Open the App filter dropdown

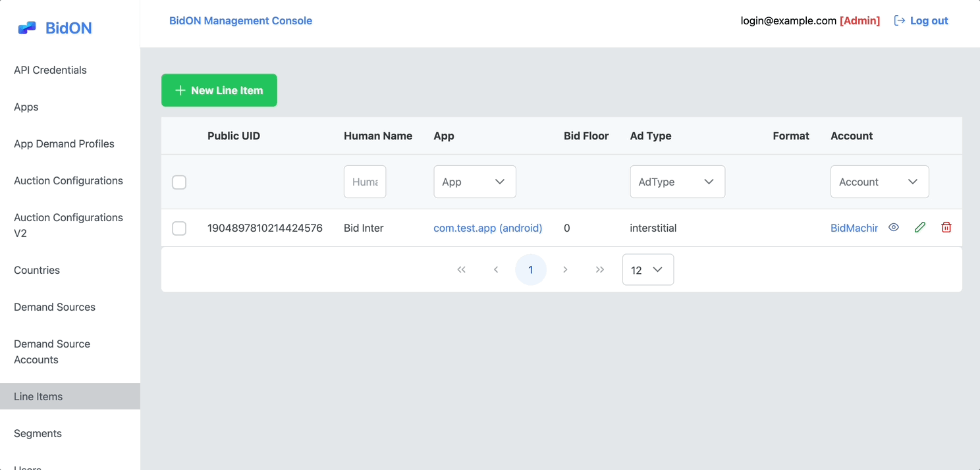[475, 182]
